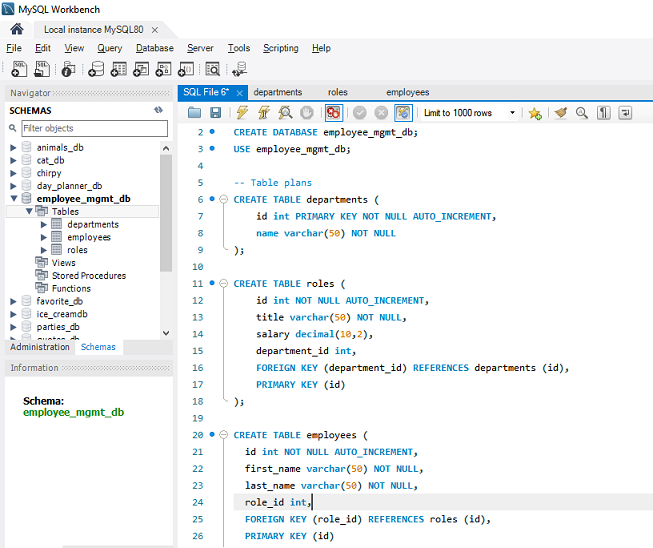Execute statement under cursor icon
The height and width of the screenshot is (548, 653).
[x=264, y=112]
